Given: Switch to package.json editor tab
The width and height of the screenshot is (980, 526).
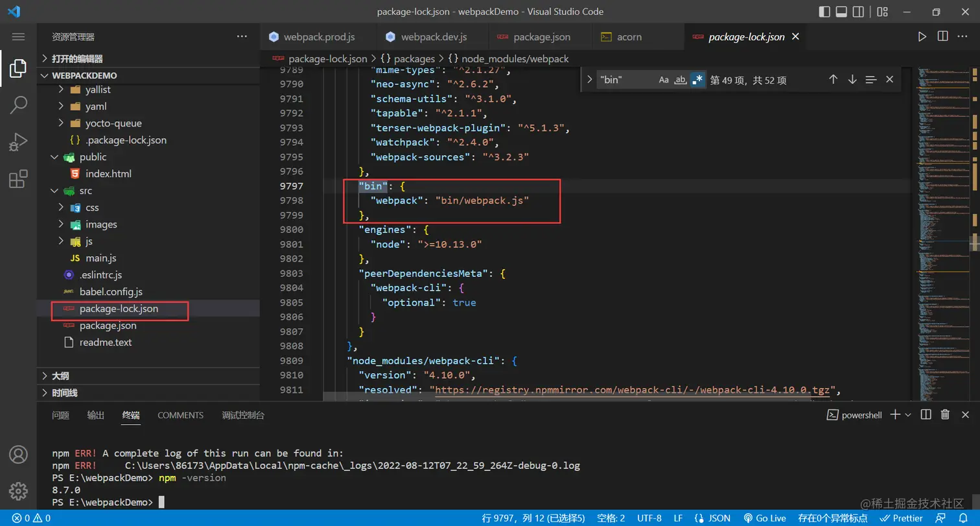Looking at the screenshot, I should coord(541,37).
